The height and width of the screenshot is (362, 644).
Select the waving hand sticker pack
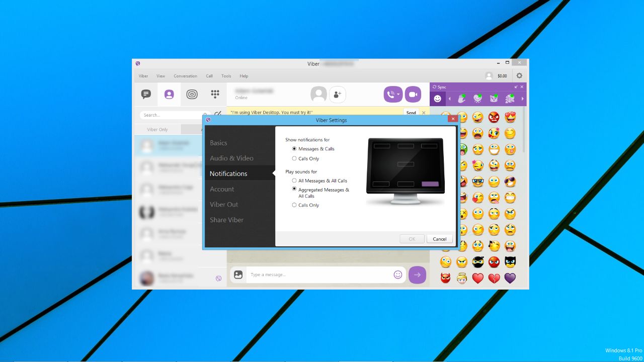tap(462, 99)
